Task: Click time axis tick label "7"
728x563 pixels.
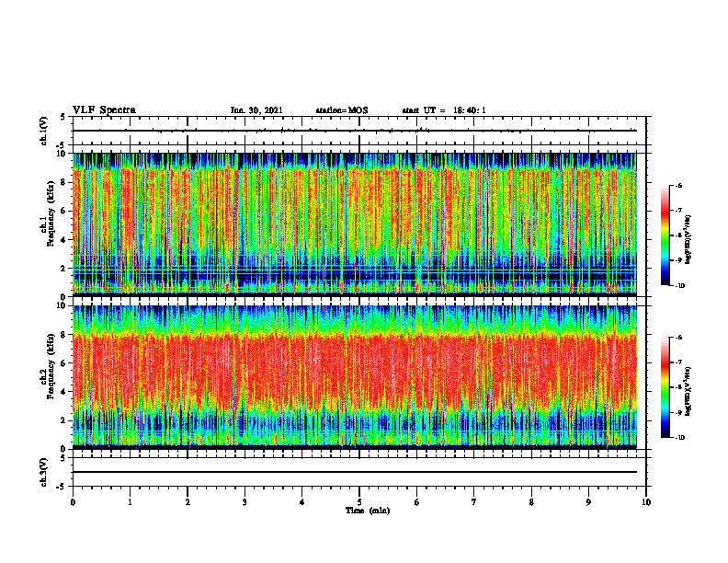Action: click(474, 502)
